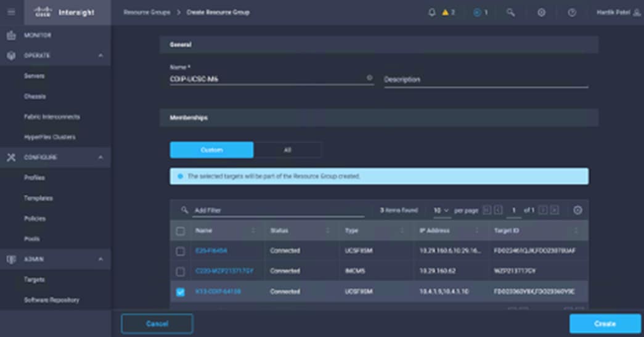Go to next table page
The width and height of the screenshot is (644, 337).
[542, 210]
